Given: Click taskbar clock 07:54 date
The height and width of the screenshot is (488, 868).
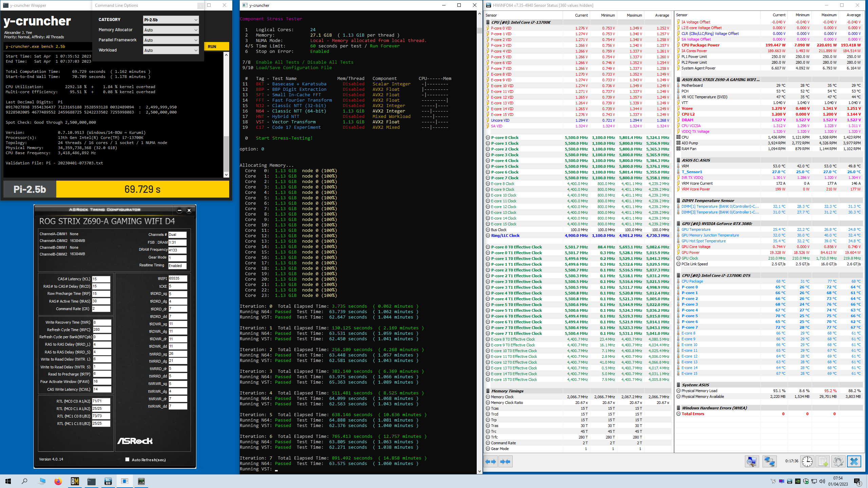Looking at the screenshot, I should coord(838,481).
